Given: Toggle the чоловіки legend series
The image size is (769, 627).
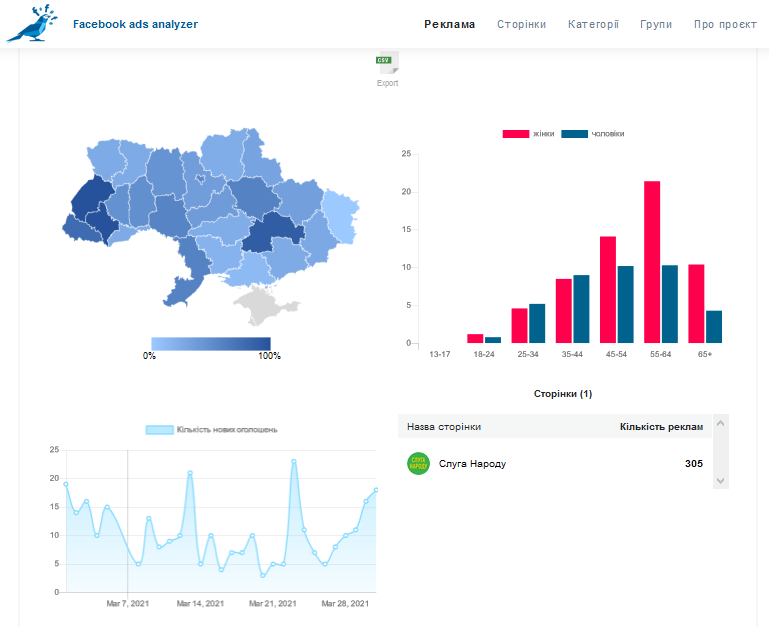Looking at the screenshot, I should tap(593, 134).
